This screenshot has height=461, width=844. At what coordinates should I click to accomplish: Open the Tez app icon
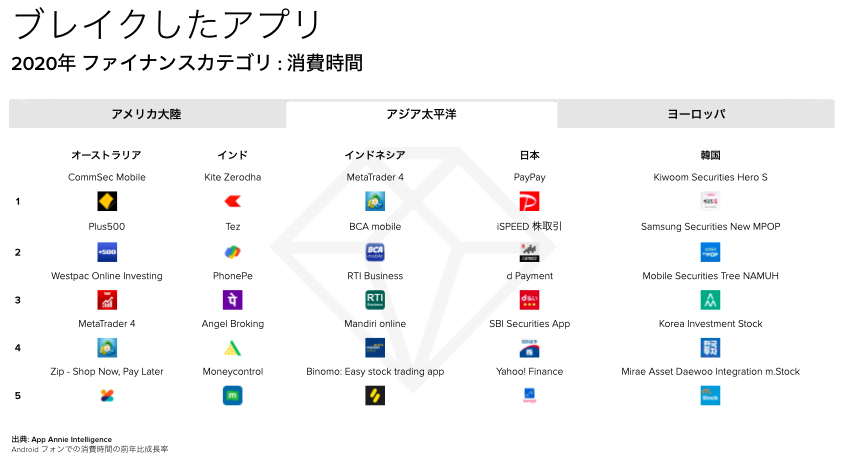[x=233, y=252]
